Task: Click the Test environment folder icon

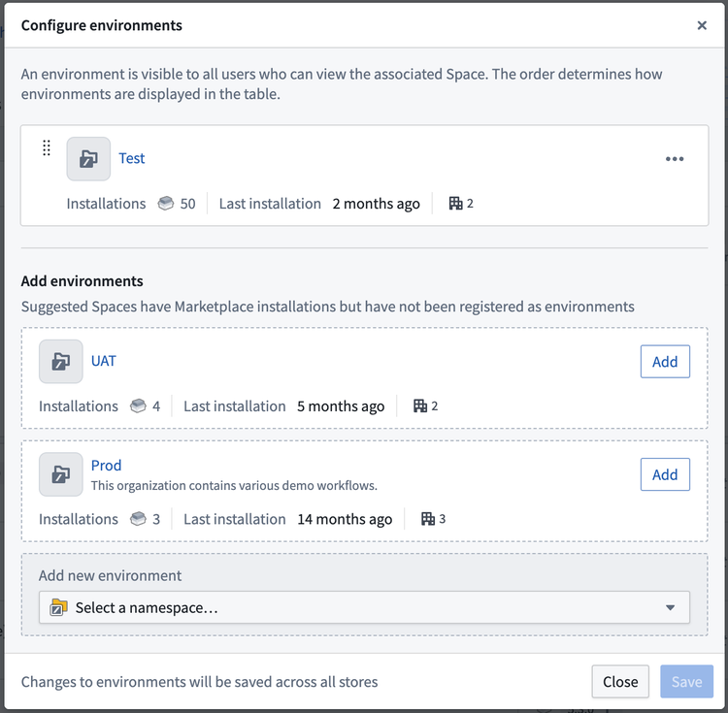Action: pyautogui.click(x=88, y=159)
